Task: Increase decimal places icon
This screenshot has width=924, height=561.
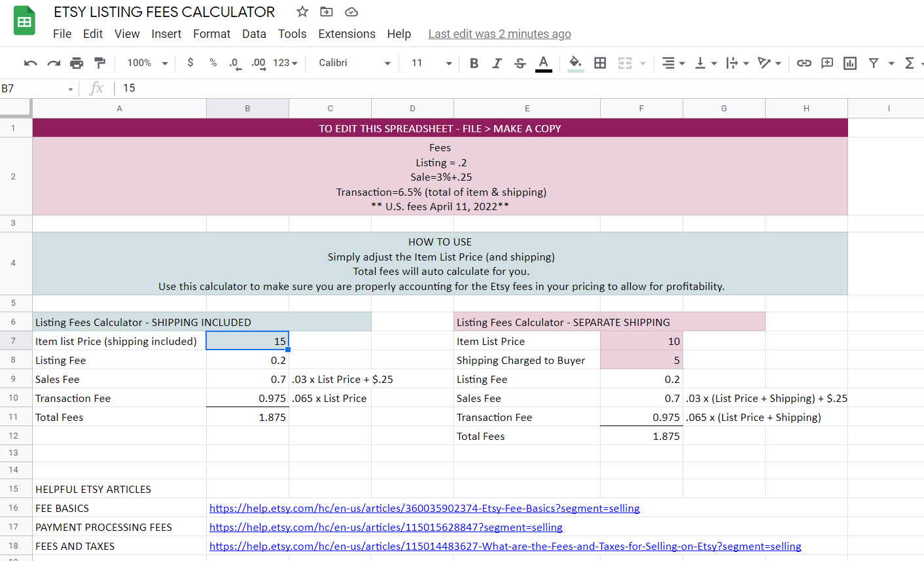Action: [258, 63]
